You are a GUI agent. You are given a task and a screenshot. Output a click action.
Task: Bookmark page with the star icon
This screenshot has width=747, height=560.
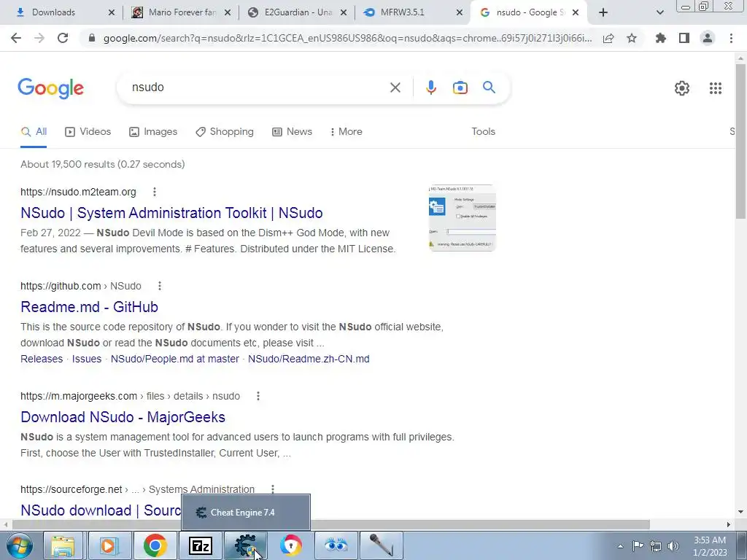pos(632,38)
